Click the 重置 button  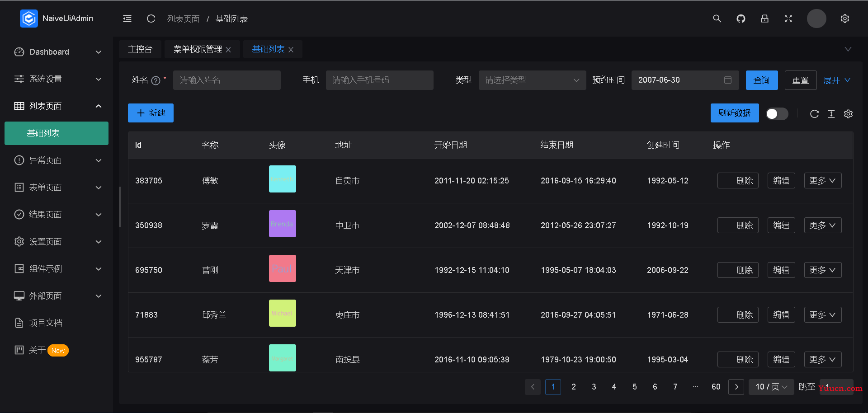tap(801, 80)
